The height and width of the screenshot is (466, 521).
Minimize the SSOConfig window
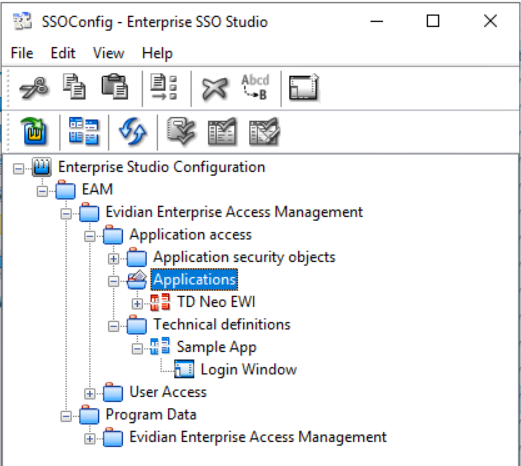click(376, 21)
